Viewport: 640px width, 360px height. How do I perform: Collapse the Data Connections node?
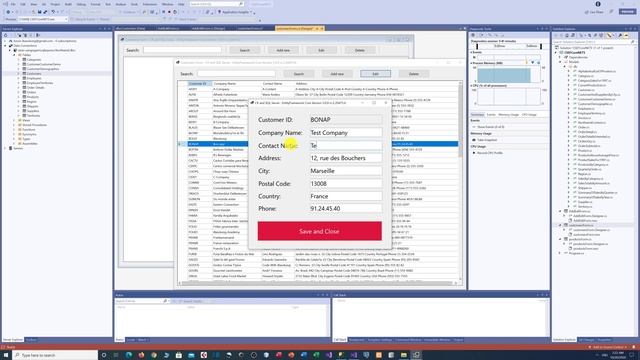tap(5, 46)
